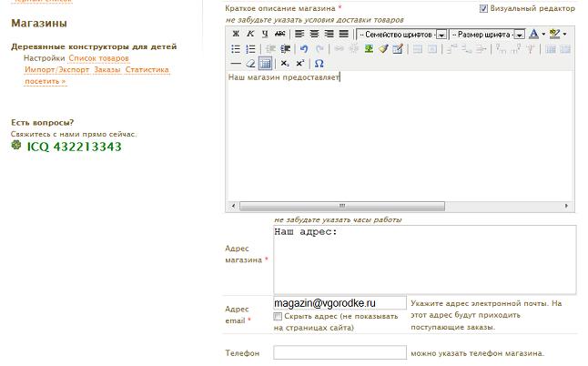Click the undo arrow in editor toolbar
The image size is (588, 366).
pyautogui.click(x=304, y=49)
